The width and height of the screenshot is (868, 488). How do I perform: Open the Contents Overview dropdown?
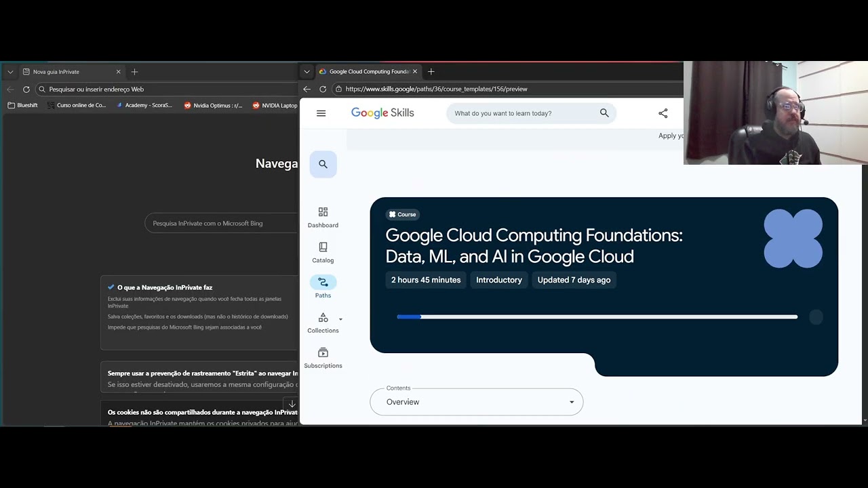pos(477,402)
